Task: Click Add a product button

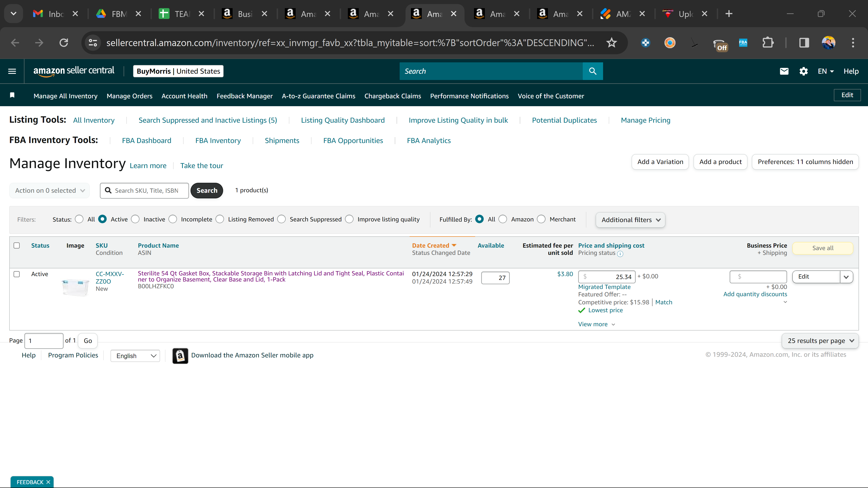Action: (x=720, y=162)
